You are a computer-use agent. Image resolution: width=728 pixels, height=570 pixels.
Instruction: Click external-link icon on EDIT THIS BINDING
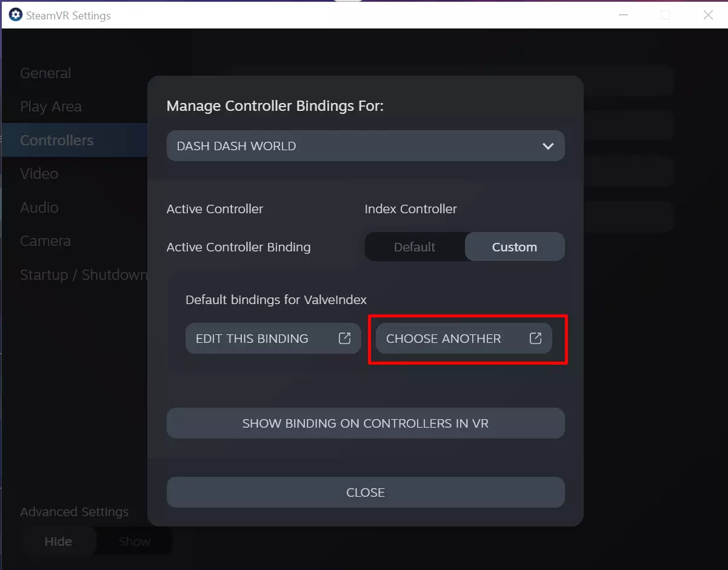tap(345, 338)
